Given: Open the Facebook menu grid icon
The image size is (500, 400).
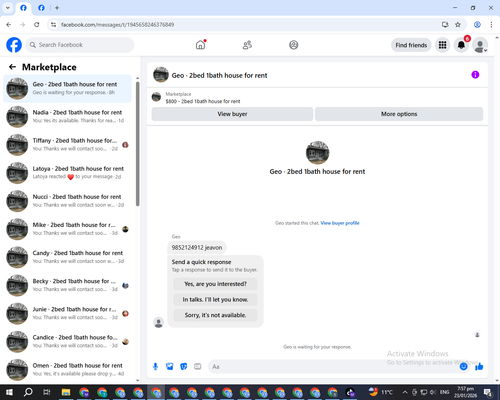Looking at the screenshot, I should (442, 45).
